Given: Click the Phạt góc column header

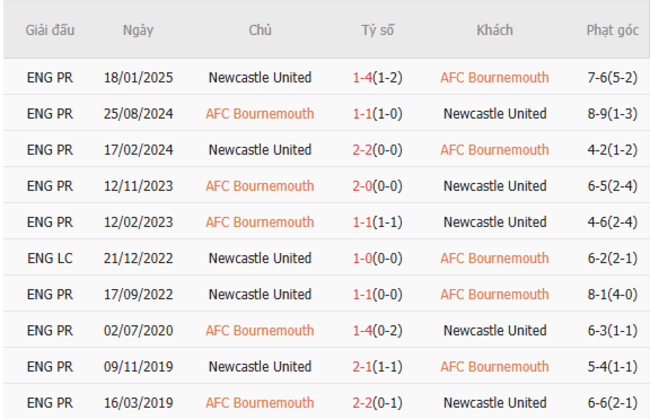Looking at the screenshot, I should (612, 30).
